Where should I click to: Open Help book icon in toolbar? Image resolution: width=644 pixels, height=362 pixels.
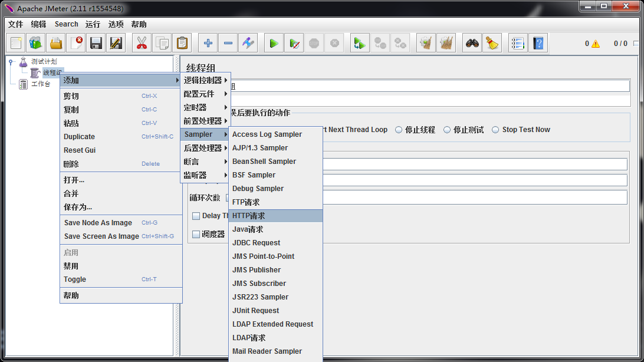point(538,43)
